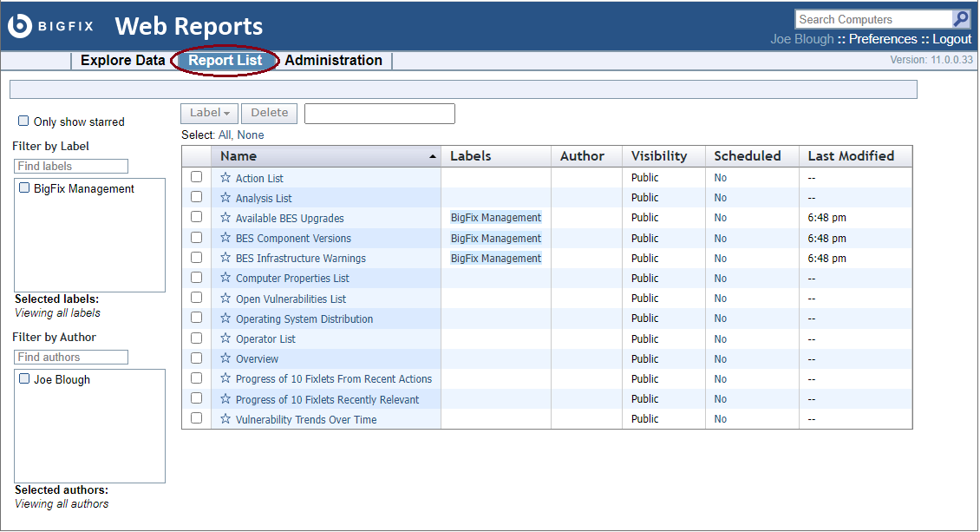Click the report filter text box beside Delete
The width and height of the screenshot is (980, 532).
(379, 114)
